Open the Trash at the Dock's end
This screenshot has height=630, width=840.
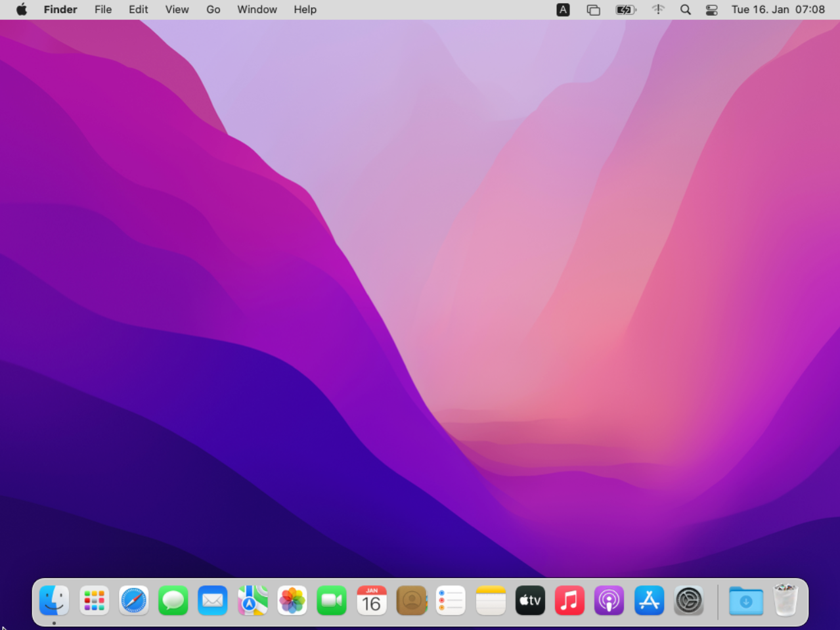pos(785,600)
